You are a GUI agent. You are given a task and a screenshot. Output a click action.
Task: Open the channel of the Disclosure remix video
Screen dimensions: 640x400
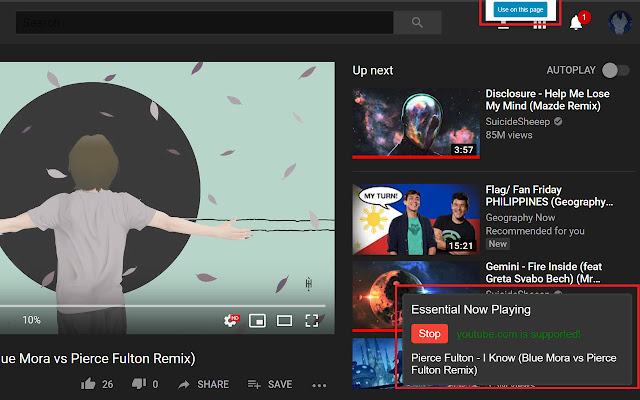518,122
